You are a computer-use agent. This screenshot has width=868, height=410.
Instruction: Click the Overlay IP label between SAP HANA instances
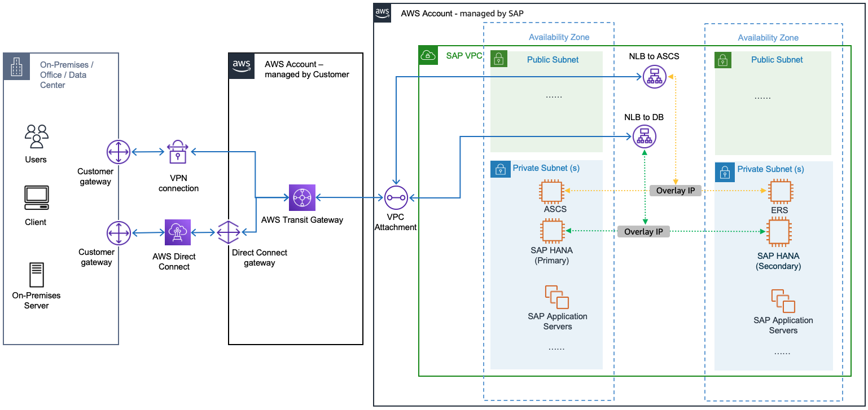[x=643, y=231]
